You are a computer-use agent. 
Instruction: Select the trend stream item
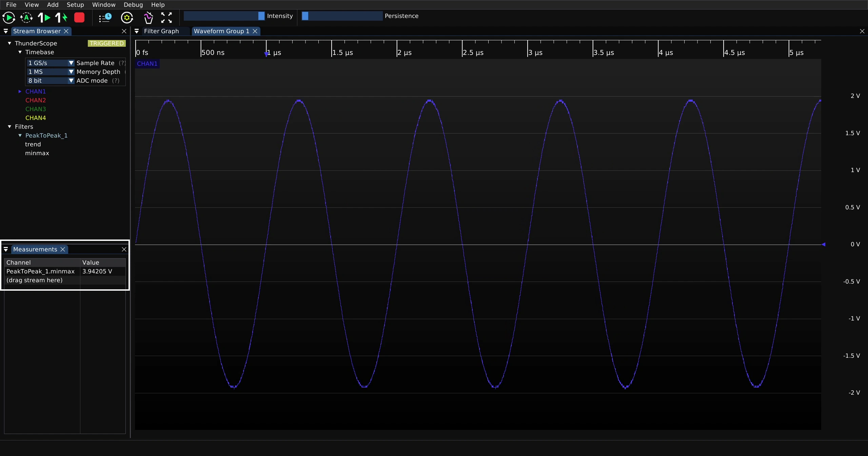[33, 144]
